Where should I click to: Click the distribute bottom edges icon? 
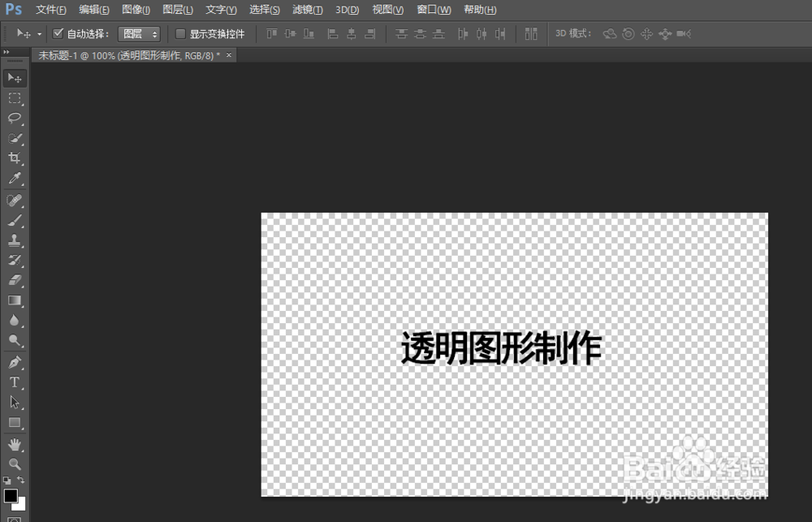point(438,33)
